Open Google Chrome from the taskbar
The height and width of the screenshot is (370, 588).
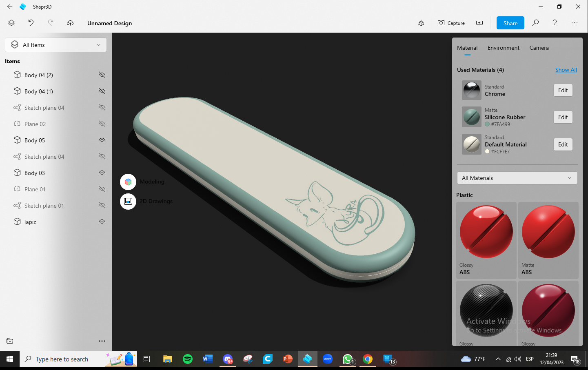[368, 359]
